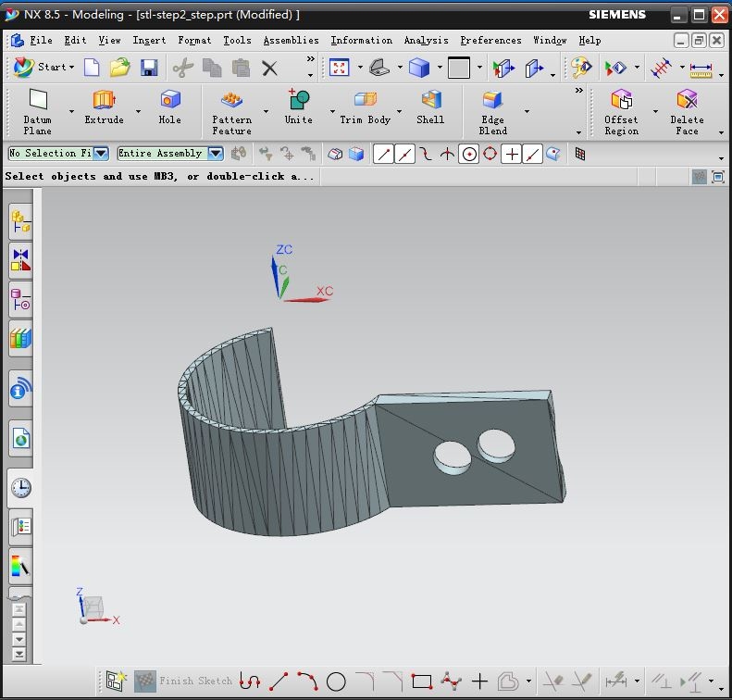Open the History clock tab in sidebar
Viewport: 732px width, 700px height.
coord(20,488)
